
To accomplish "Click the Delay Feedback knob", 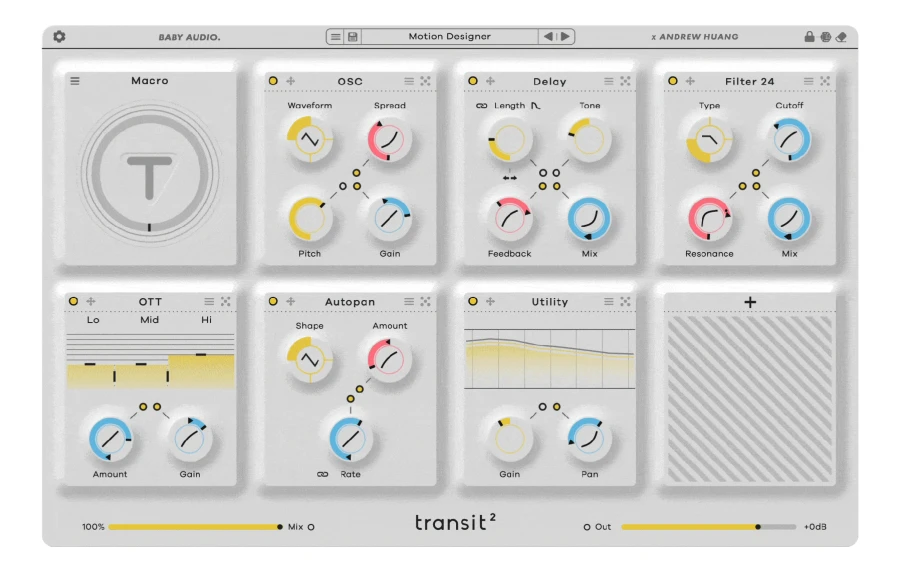I will click(x=510, y=219).
